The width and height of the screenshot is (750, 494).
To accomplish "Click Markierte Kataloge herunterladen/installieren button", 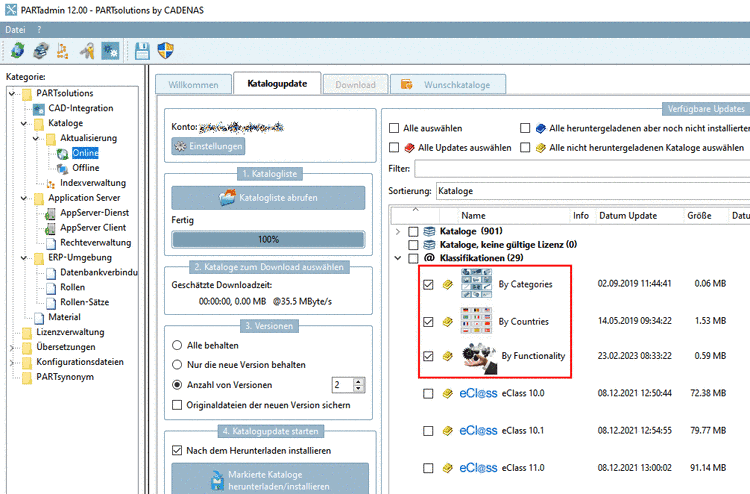I will pos(270,479).
